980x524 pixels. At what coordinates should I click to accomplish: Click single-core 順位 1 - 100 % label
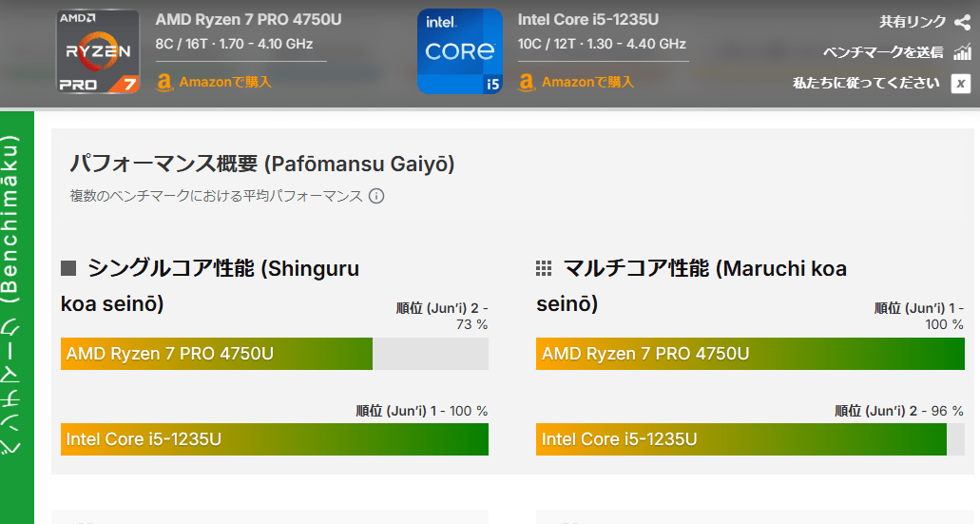422,411
